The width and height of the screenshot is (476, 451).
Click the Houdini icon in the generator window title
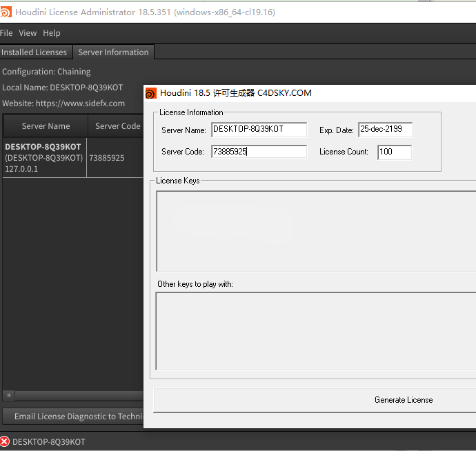point(151,93)
